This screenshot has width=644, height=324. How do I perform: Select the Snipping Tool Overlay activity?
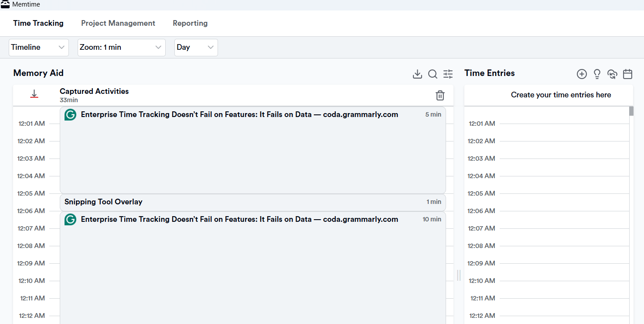pos(253,202)
